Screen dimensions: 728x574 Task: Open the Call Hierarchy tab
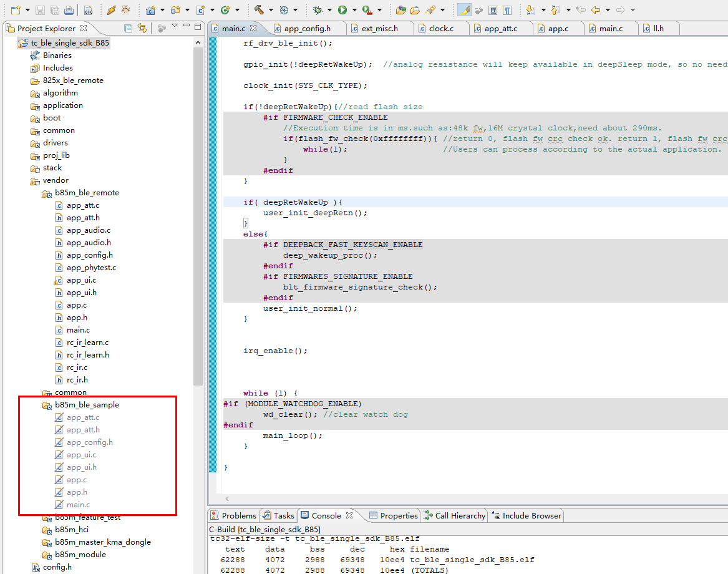tap(455, 515)
